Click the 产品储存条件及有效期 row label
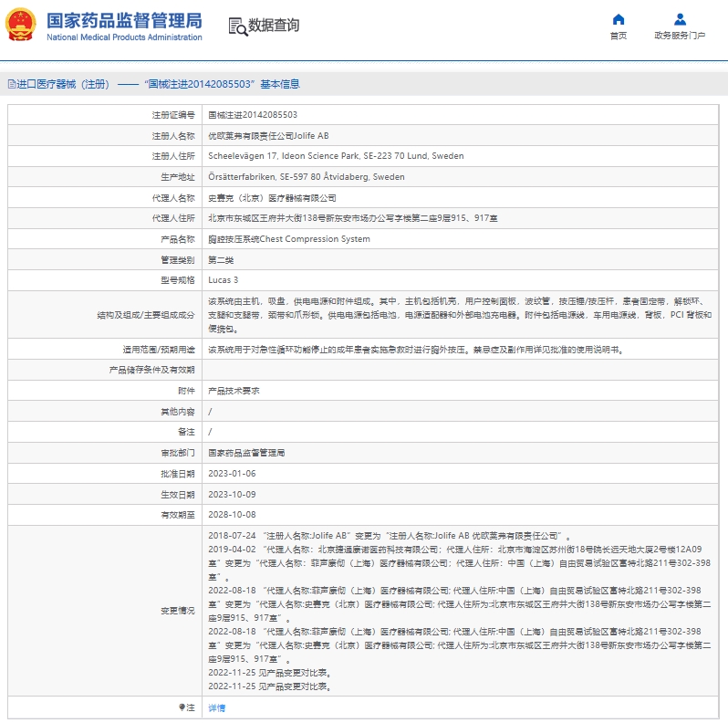728x723 pixels. pos(151,370)
